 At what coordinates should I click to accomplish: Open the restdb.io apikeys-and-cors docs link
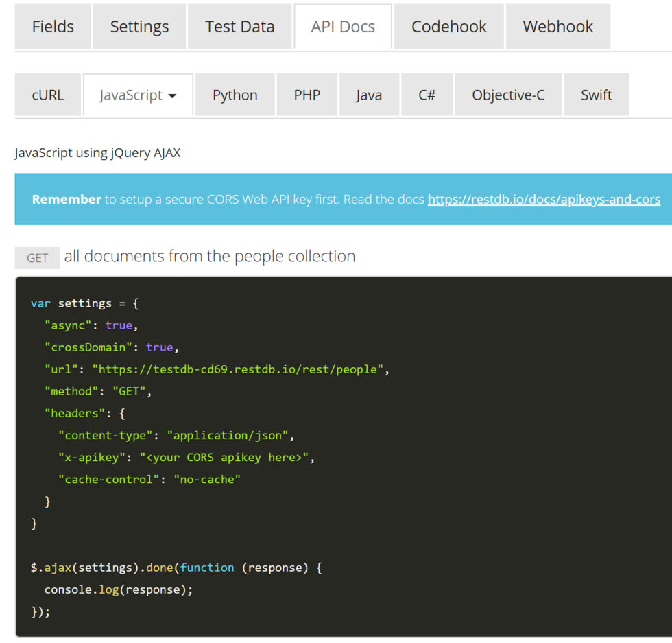coord(544,200)
